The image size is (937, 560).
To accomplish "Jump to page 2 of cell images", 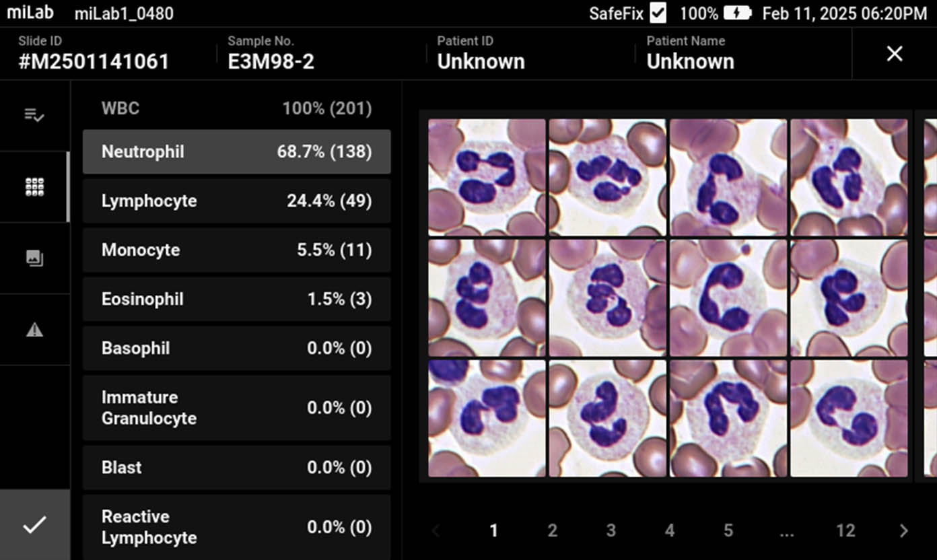I will [552, 531].
